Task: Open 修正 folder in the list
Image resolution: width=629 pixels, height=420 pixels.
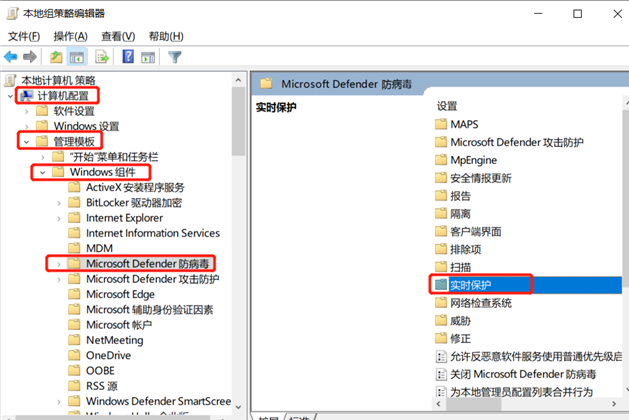Action: coord(460,339)
